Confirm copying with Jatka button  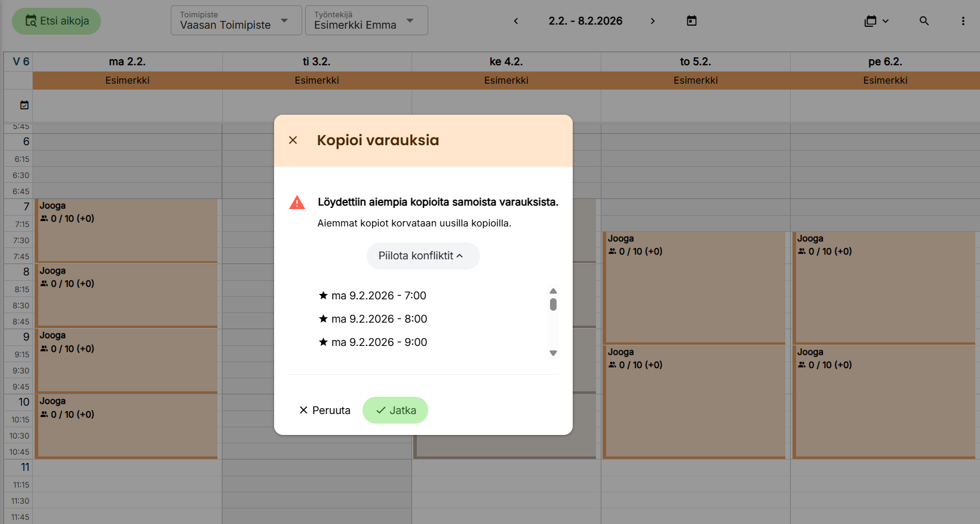coord(395,410)
